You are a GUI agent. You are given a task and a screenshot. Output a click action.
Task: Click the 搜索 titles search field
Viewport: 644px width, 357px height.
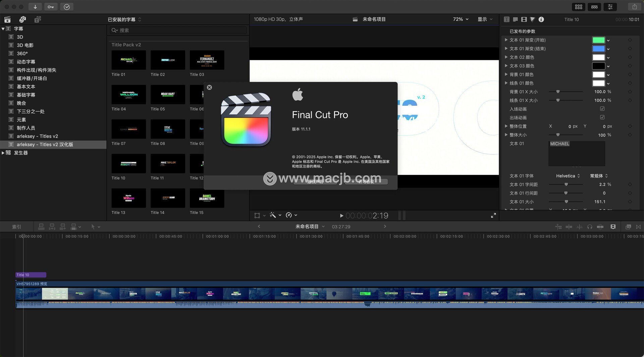tap(178, 30)
